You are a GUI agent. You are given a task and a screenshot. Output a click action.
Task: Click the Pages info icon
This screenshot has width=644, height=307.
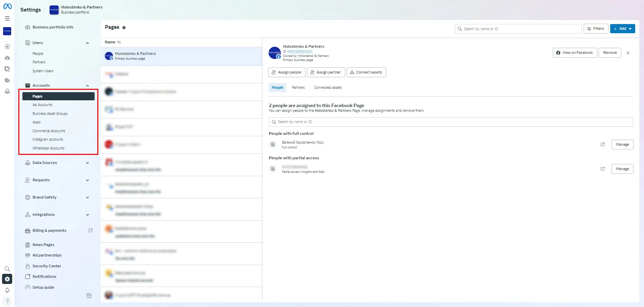tap(124, 27)
